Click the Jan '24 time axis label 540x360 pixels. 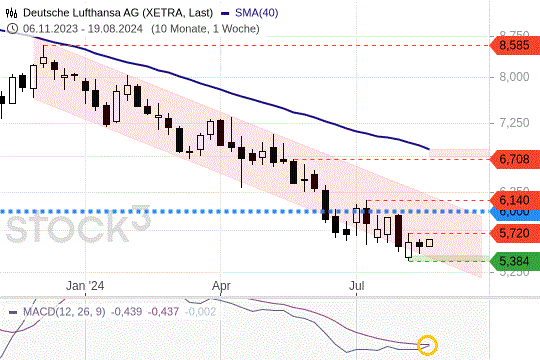pos(85,286)
